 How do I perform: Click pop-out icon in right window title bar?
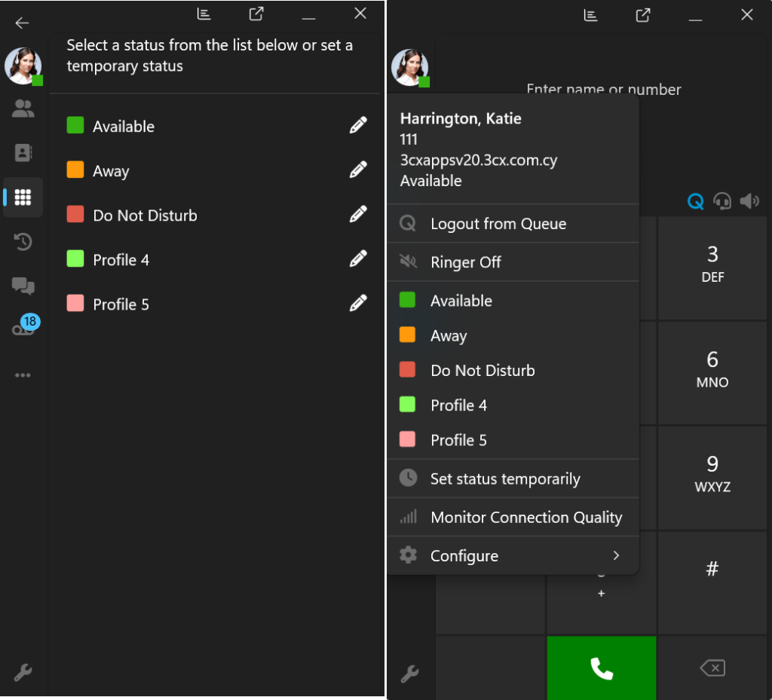tap(643, 15)
